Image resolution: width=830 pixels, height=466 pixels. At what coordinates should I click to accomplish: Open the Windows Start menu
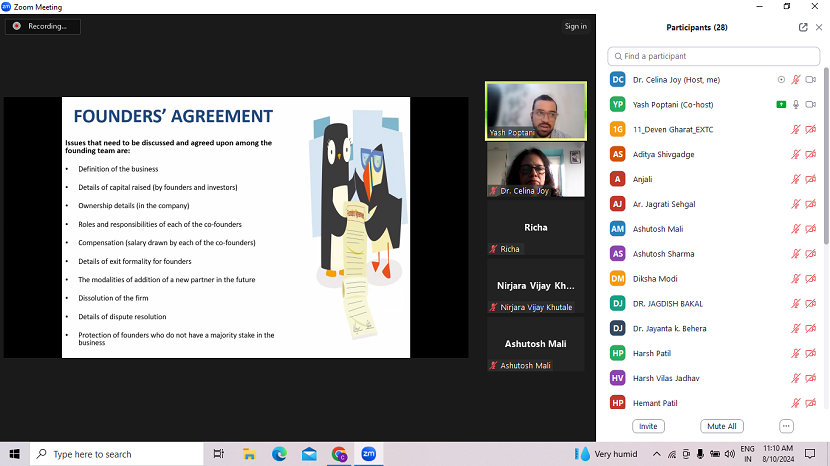pyautogui.click(x=14, y=454)
